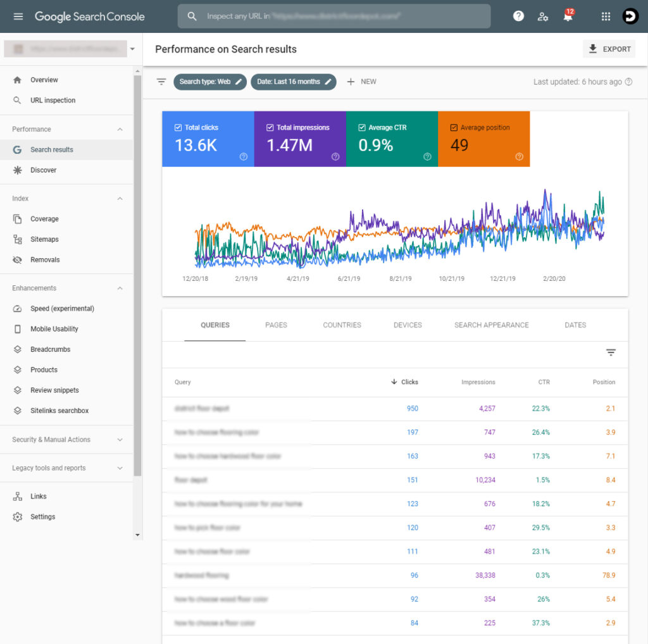Open the Sitelinks searchbox report link
Image resolution: width=648 pixels, height=644 pixels.
tap(59, 411)
